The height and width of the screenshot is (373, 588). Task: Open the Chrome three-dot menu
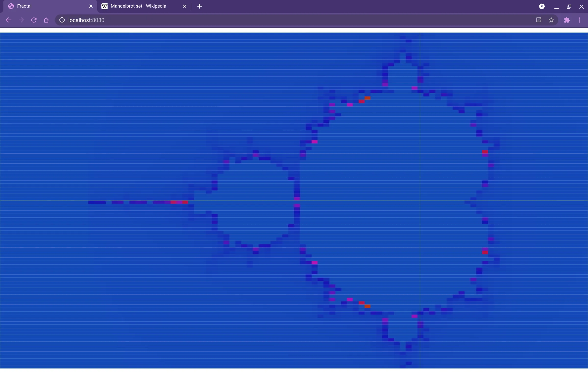point(579,20)
